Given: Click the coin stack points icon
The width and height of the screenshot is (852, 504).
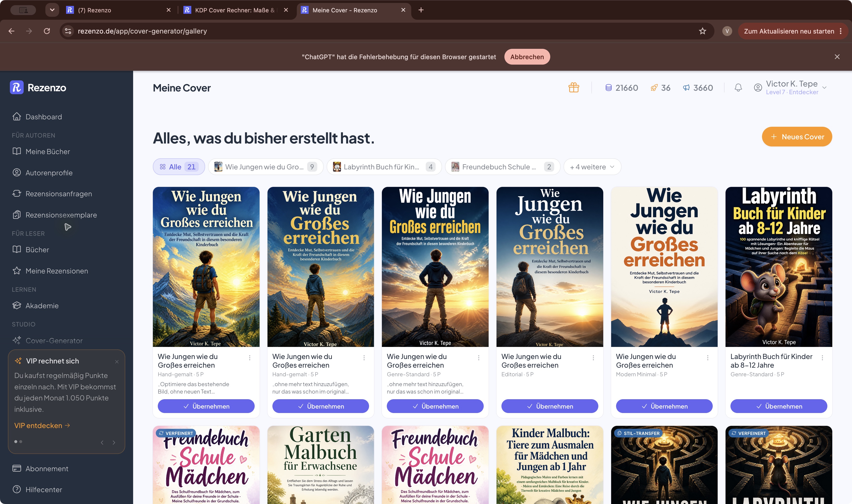Looking at the screenshot, I should pyautogui.click(x=608, y=88).
